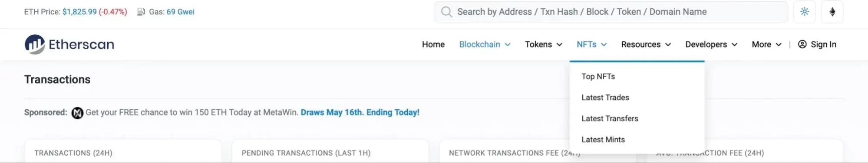Image resolution: width=868 pixels, height=163 pixels.
Task: Expand the Tokens dropdown menu
Action: (x=543, y=44)
